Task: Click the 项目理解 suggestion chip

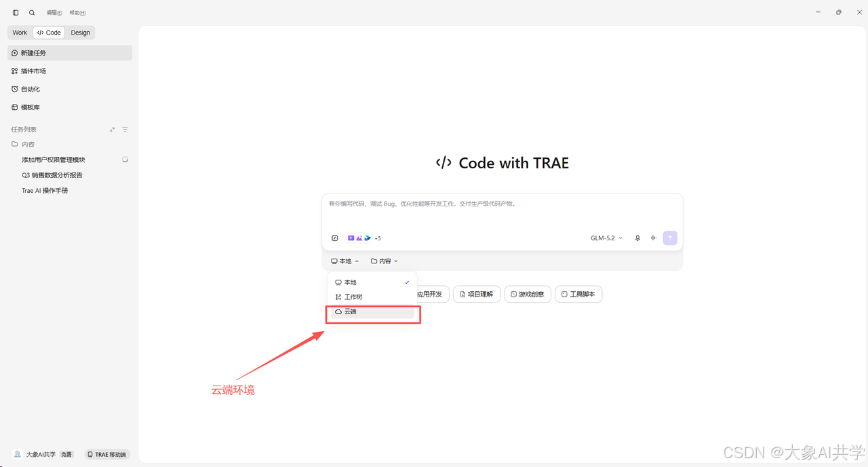Action: [x=477, y=295]
